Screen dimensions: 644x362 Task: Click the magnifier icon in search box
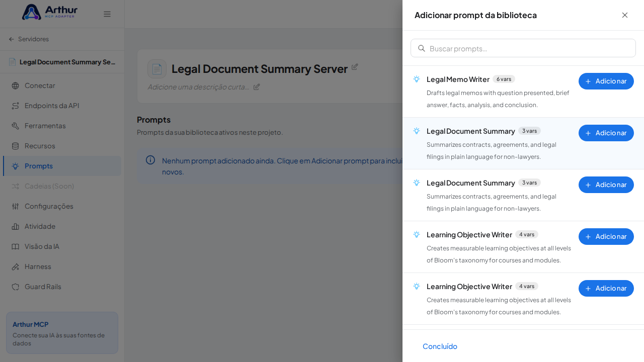(422, 48)
